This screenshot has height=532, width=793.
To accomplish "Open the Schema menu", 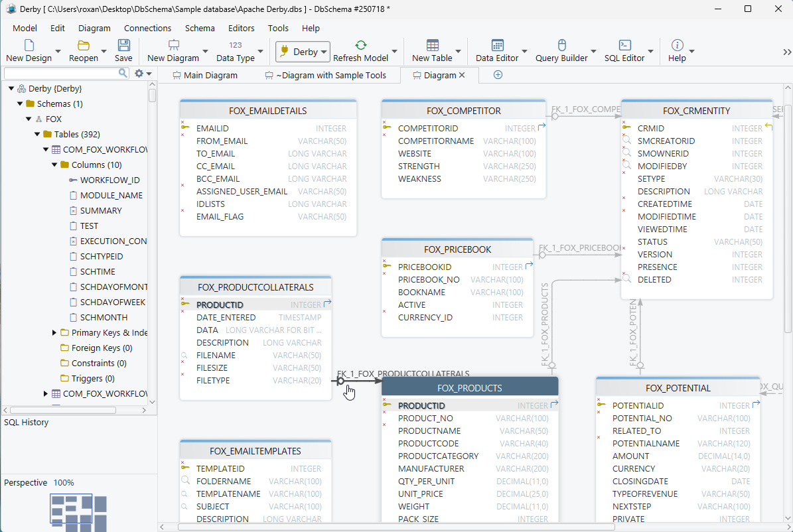I will [200, 29].
